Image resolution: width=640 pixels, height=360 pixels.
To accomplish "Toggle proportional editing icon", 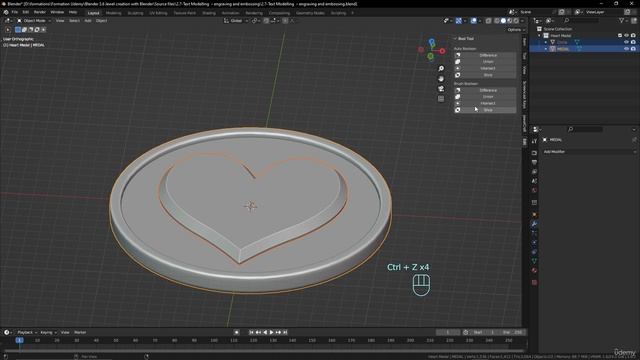I will [285, 21].
